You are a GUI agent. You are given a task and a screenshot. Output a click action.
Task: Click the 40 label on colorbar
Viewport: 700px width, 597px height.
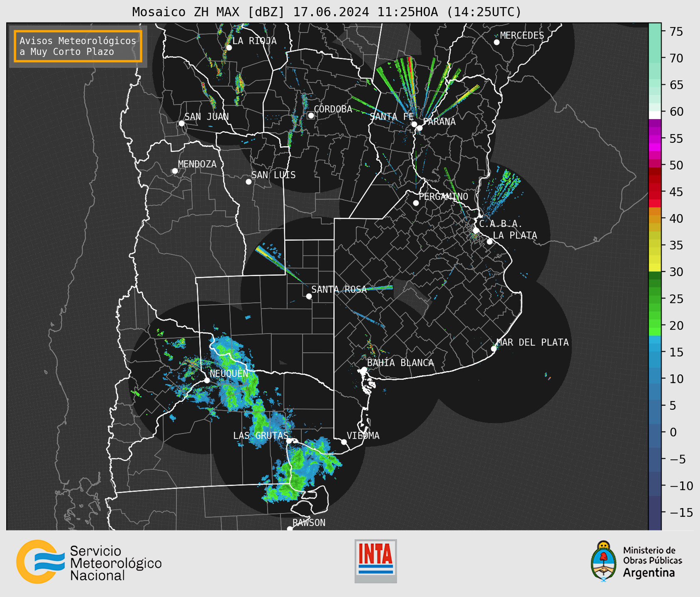[676, 218]
